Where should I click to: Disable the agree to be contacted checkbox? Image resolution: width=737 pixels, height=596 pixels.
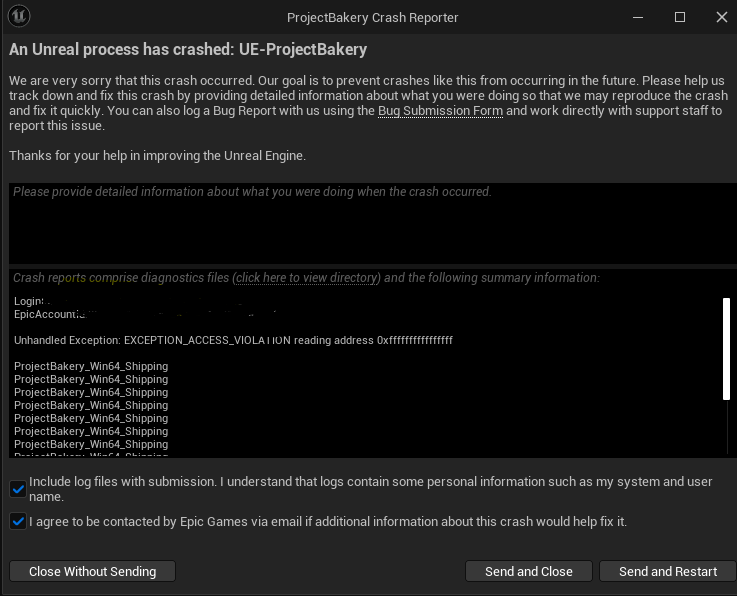18,521
